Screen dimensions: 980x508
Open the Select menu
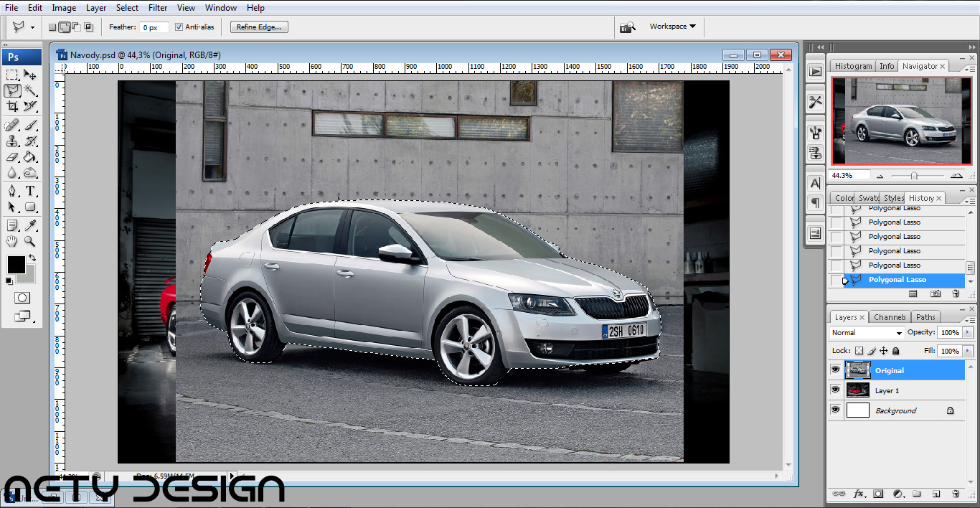(127, 8)
